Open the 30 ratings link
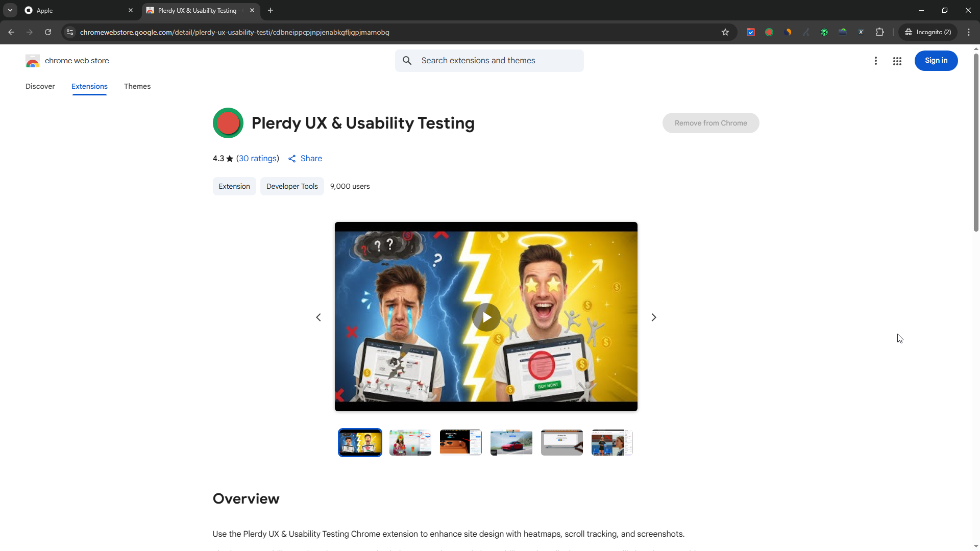Viewport: 980px width, 551px height. 258,159
